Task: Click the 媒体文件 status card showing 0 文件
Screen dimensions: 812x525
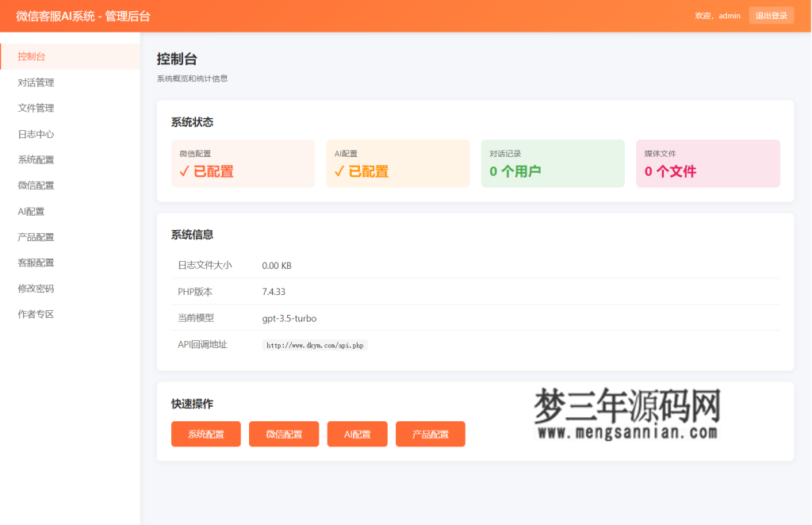Action: (x=707, y=163)
